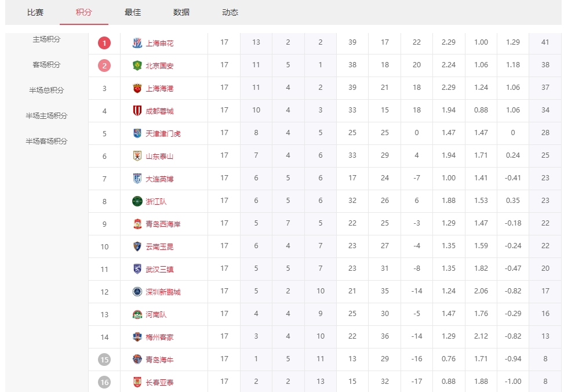564x392 pixels.
Task: Click the Chengdu Rongcheng (成都蓉城) team badge
Action: click(137, 111)
